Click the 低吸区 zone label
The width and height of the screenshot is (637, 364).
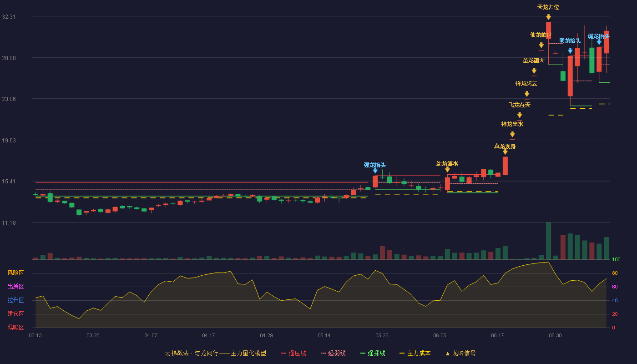15,327
